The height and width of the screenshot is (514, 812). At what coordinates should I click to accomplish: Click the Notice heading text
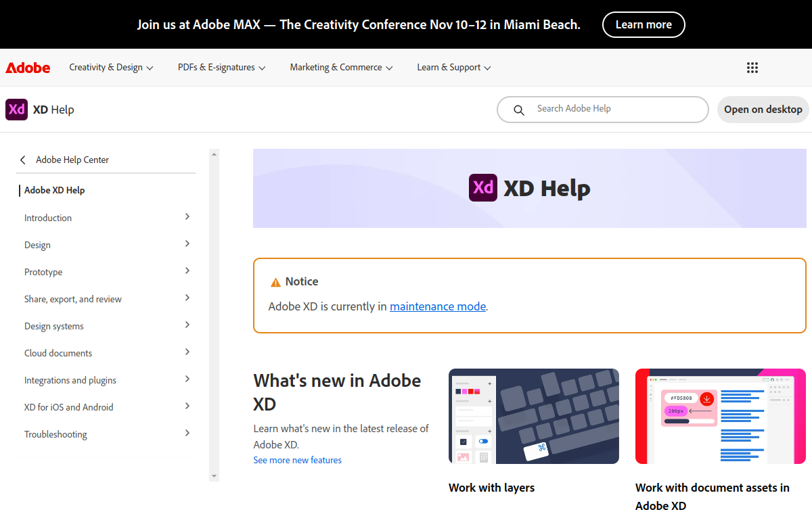click(x=302, y=281)
